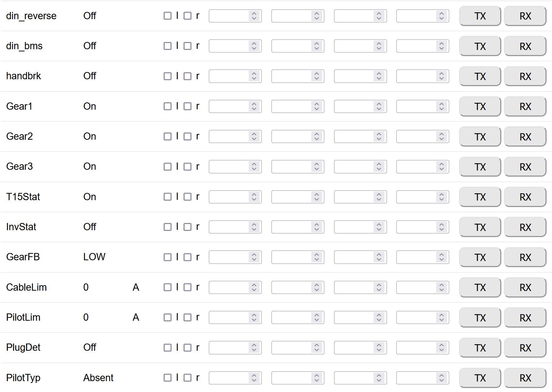
Task: Click fourth spinner arrows in din_bms row
Action: coord(442,46)
